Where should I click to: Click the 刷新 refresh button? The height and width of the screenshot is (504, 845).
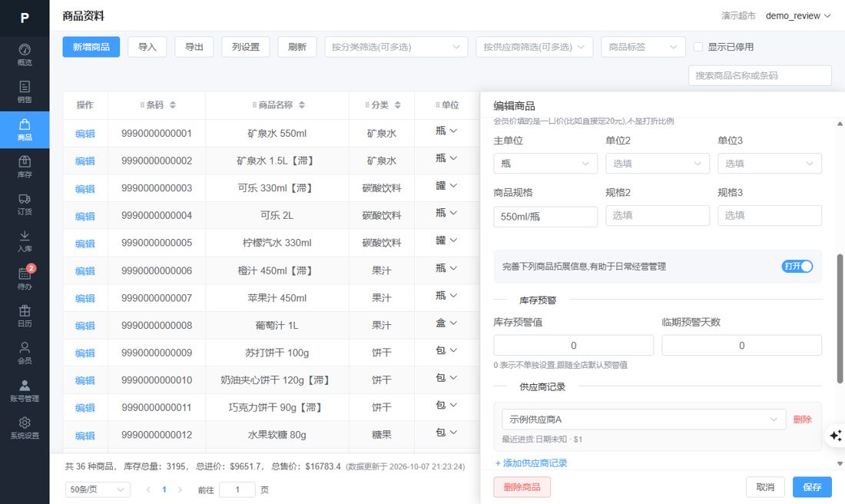pos(297,47)
